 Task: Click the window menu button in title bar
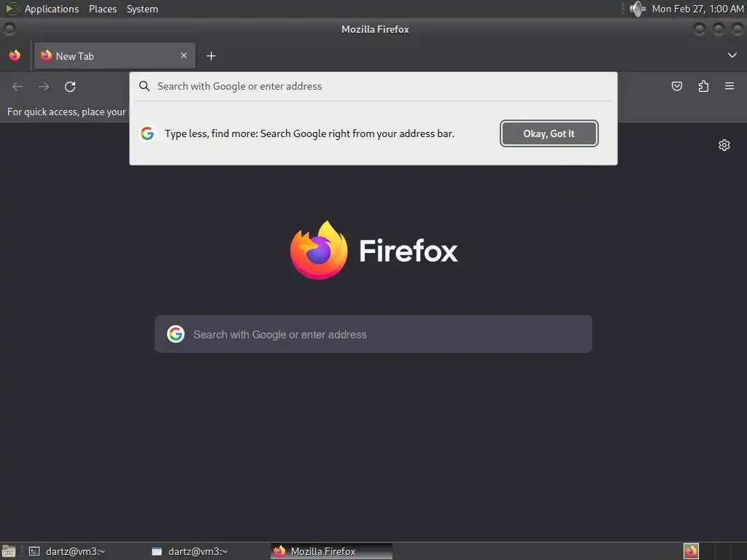tap(9, 29)
